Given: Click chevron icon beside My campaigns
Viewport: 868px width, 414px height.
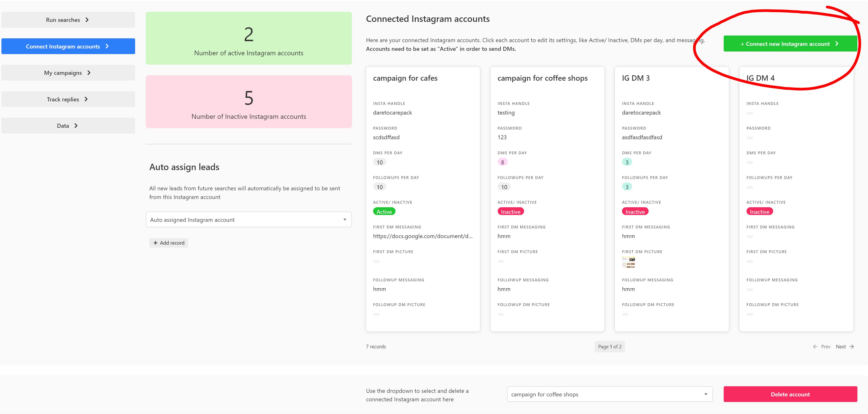Looking at the screenshot, I should [89, 73].
